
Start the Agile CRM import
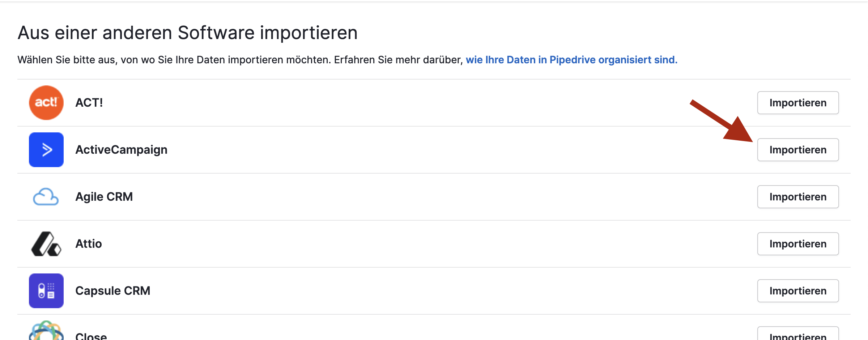798,197
